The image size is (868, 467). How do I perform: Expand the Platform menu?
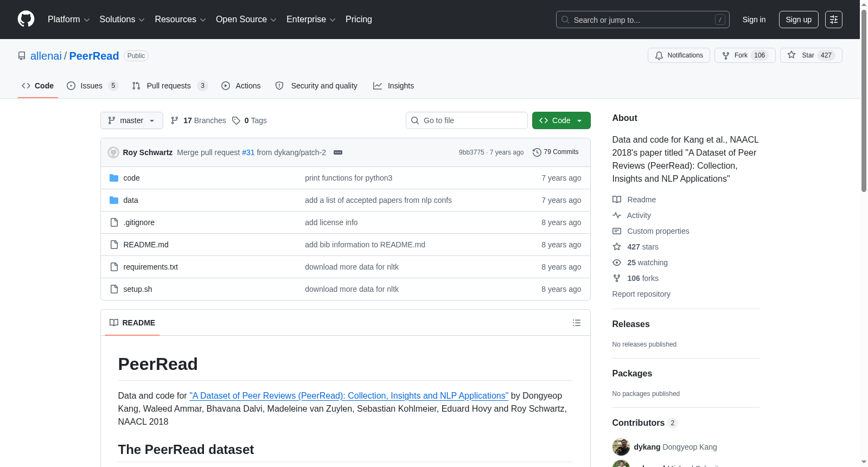point(69,20)
